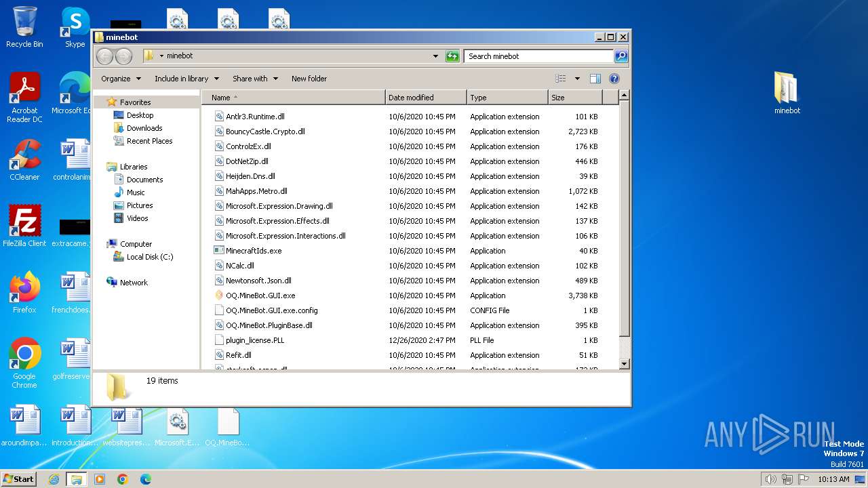Click the search magnifier icon
Screen dimensions: 868x488
point(620,56)
